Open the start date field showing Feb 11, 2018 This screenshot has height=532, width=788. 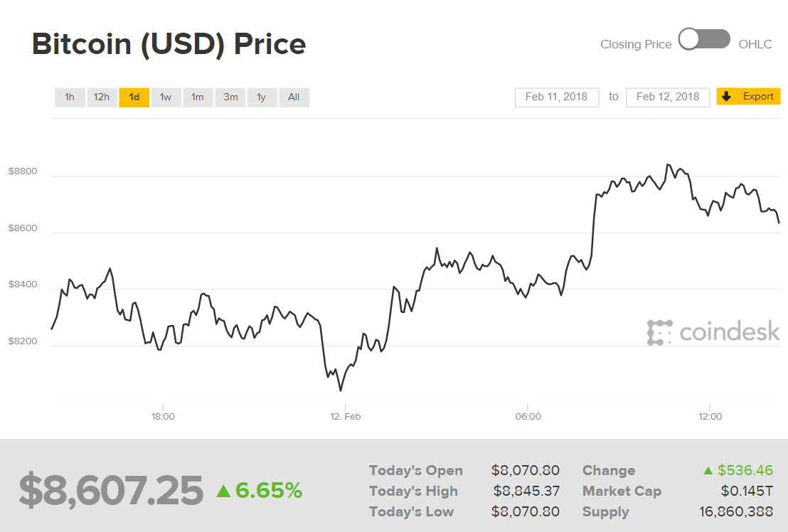(556, 97)
